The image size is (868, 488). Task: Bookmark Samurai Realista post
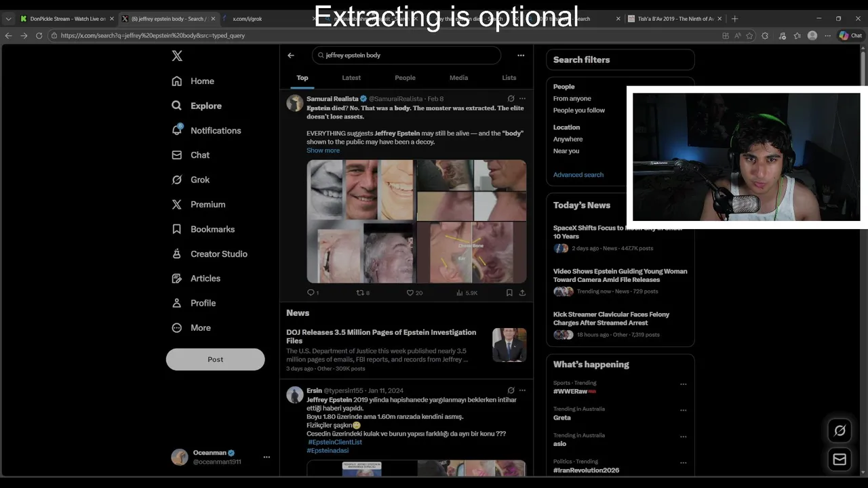coord(509,293)
